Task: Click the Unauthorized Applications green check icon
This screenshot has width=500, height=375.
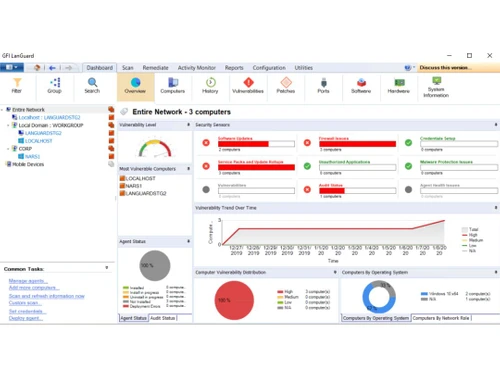Action: [307, 166]
